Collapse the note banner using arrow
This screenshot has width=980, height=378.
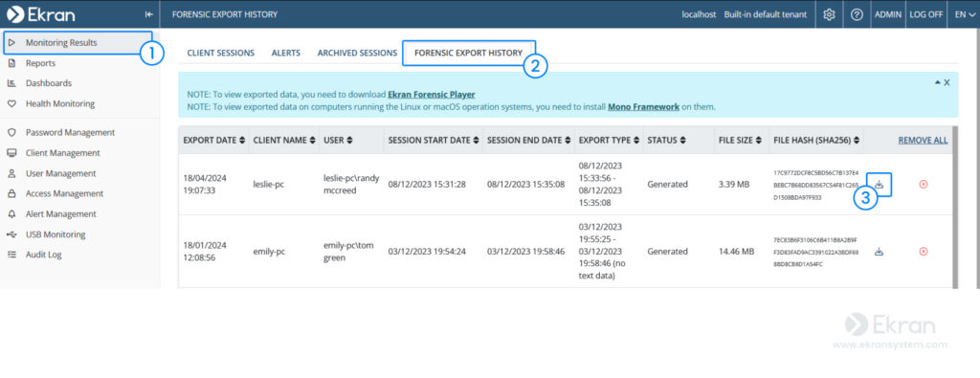click(x=938, y=82)
